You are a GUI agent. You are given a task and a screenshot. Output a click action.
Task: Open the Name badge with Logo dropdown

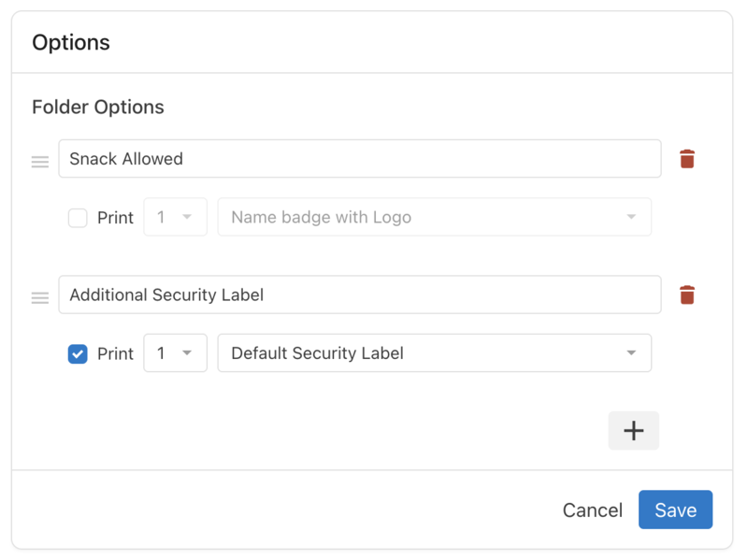click(434, 217)
